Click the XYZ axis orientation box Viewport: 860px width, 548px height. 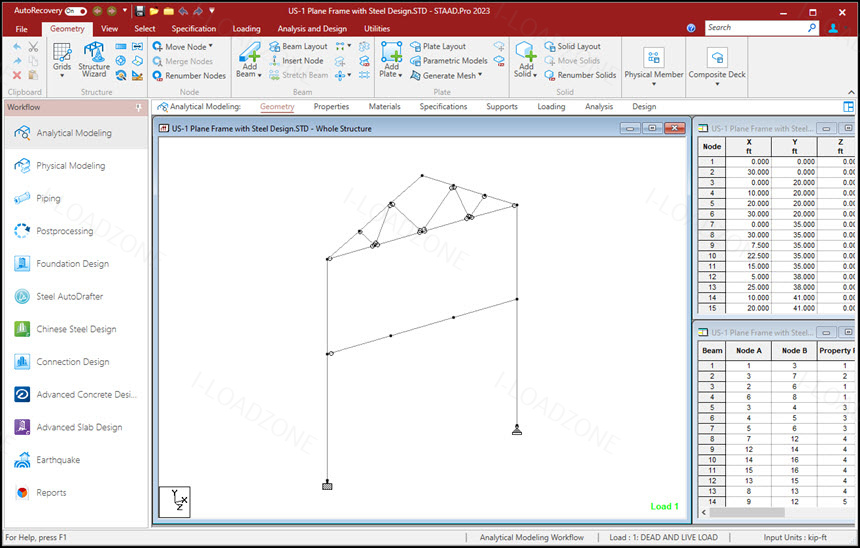tap(174, 501)
